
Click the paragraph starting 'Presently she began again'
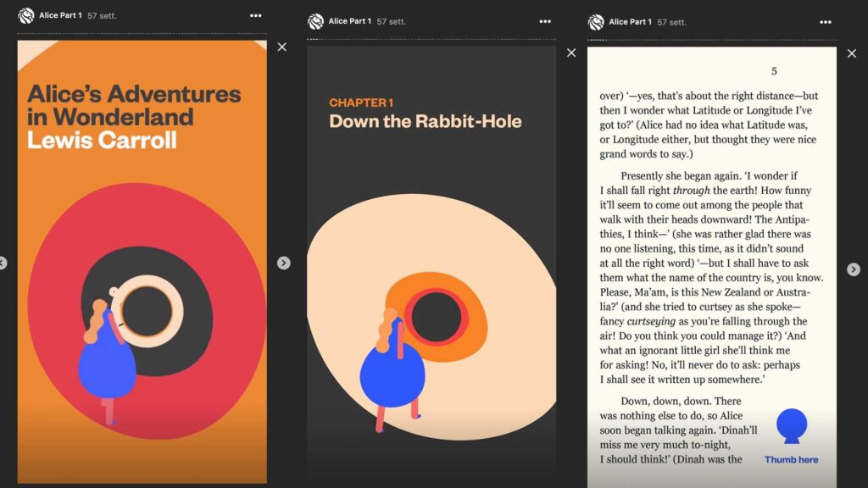711,277
